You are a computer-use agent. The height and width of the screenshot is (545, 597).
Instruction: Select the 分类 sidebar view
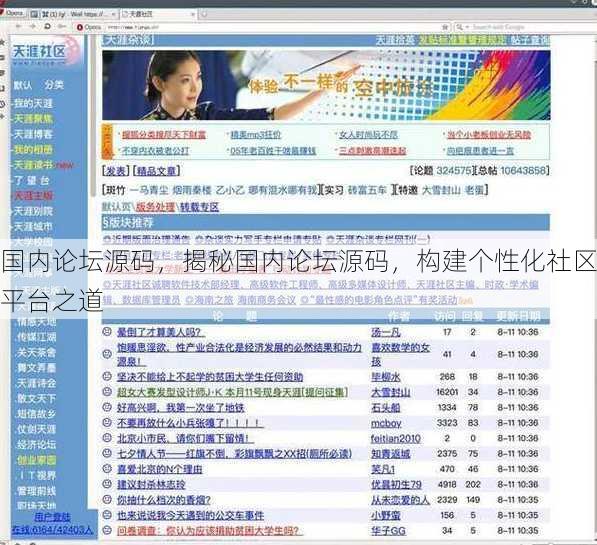point(54,85)
